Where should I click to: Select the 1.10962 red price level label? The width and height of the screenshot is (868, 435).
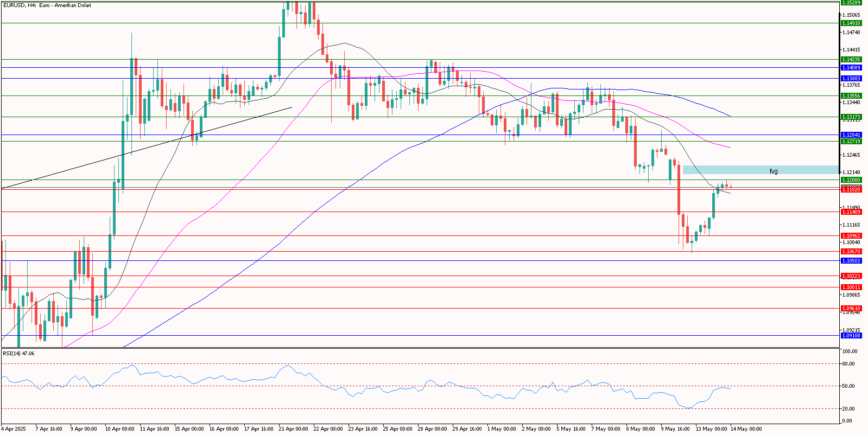click(x=851, y=236)
